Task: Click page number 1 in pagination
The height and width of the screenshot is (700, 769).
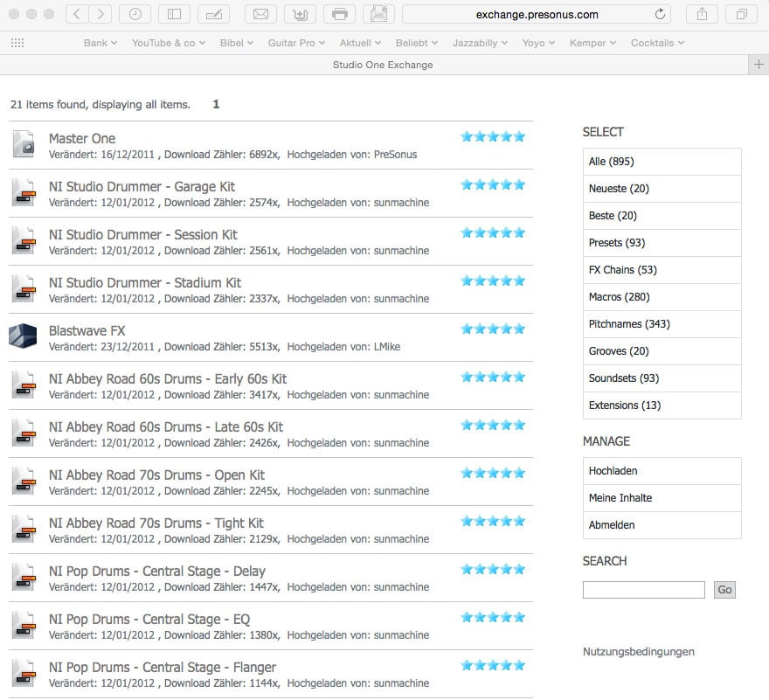Action: coord(216,104)
